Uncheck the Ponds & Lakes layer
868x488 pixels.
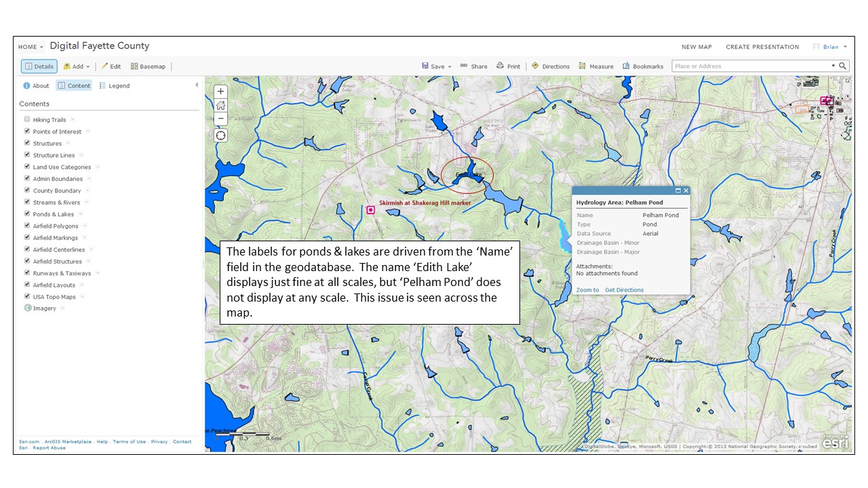(27, 214)
